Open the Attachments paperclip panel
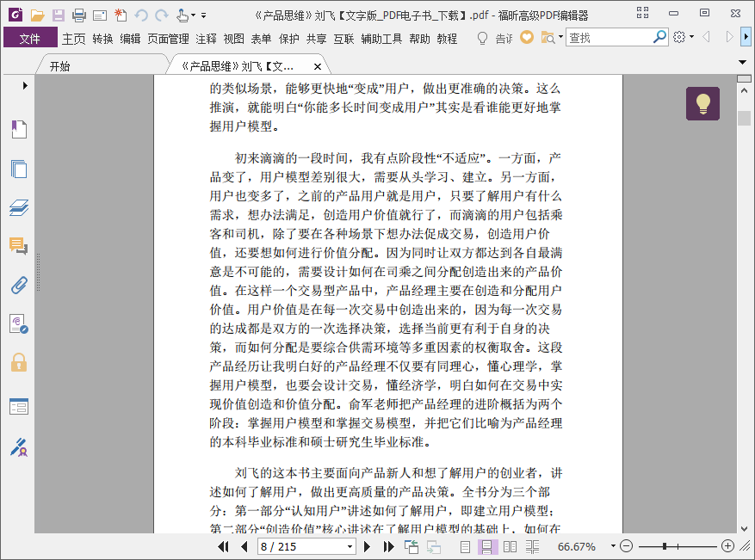The height and width of the screenshot is (560, 755). [x=19, y=286]
